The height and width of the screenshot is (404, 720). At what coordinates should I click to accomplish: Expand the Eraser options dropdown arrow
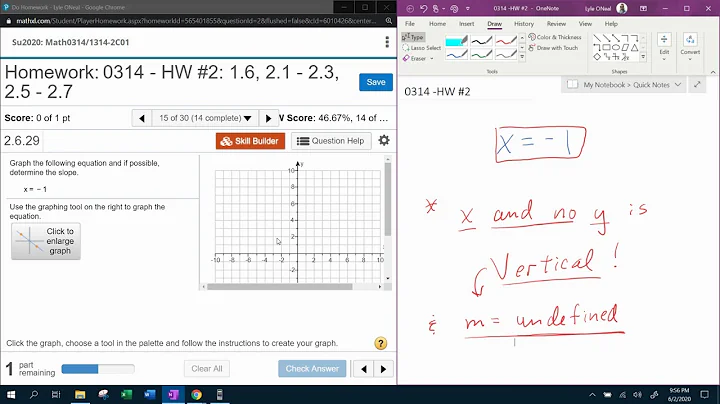tap(432, 59)
